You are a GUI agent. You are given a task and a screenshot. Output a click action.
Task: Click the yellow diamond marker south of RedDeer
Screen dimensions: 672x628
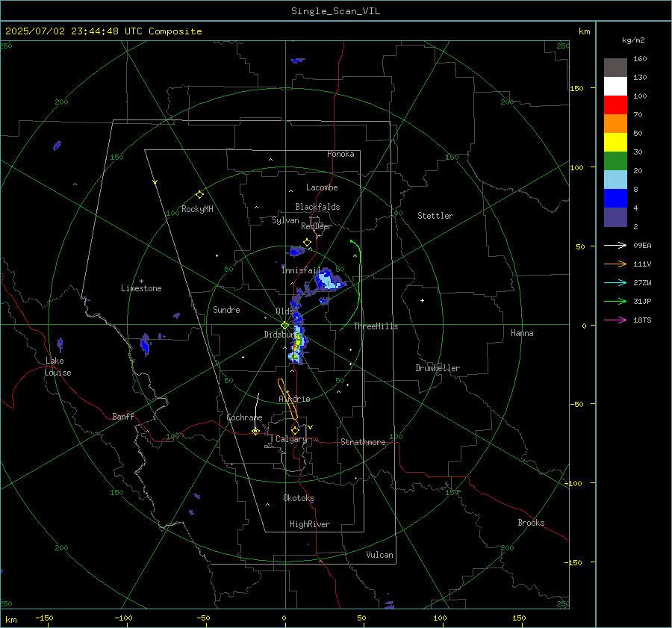307,243
